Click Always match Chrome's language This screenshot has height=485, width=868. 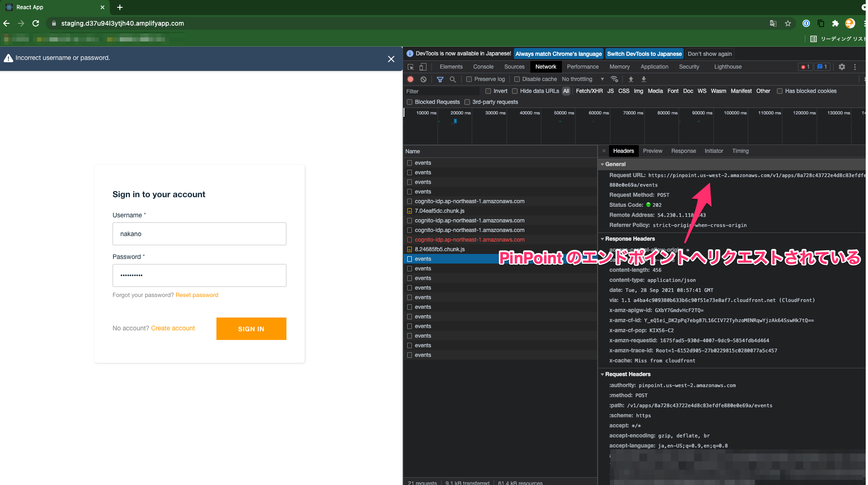pos(559,54)
